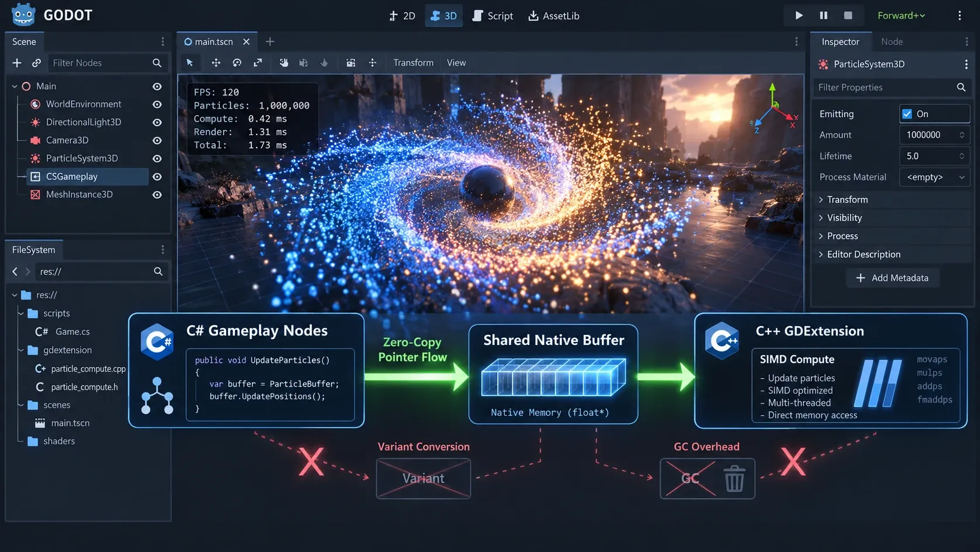Open the editor main kebab menu
Screen dimensions: 980x552
(x=959, y=16)
